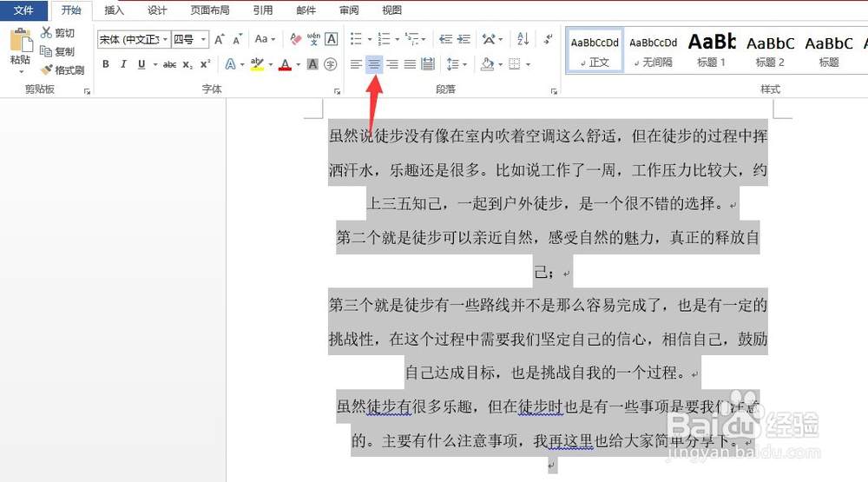Toggle italic formatting
Screen dimensions: 868x482
click(x=123, y=65)
